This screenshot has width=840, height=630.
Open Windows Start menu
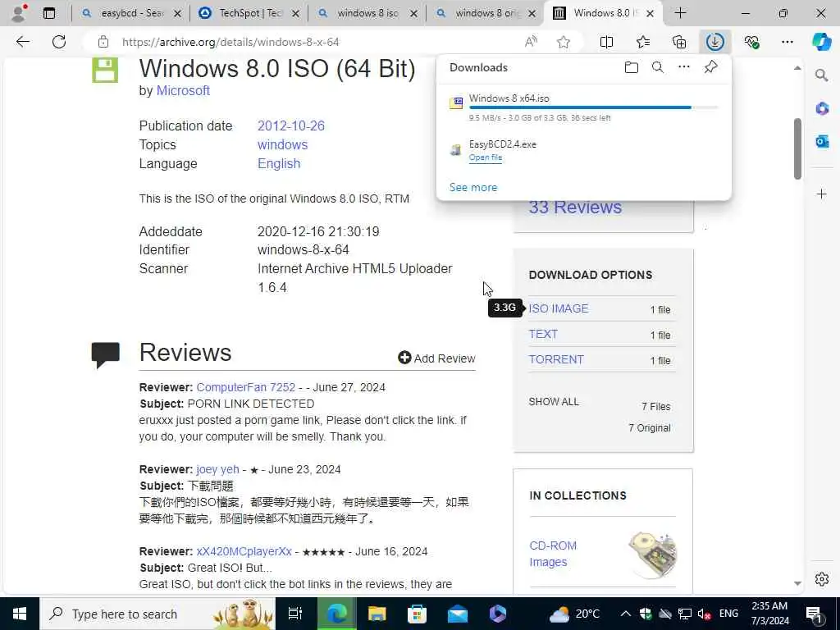point(20,614)
